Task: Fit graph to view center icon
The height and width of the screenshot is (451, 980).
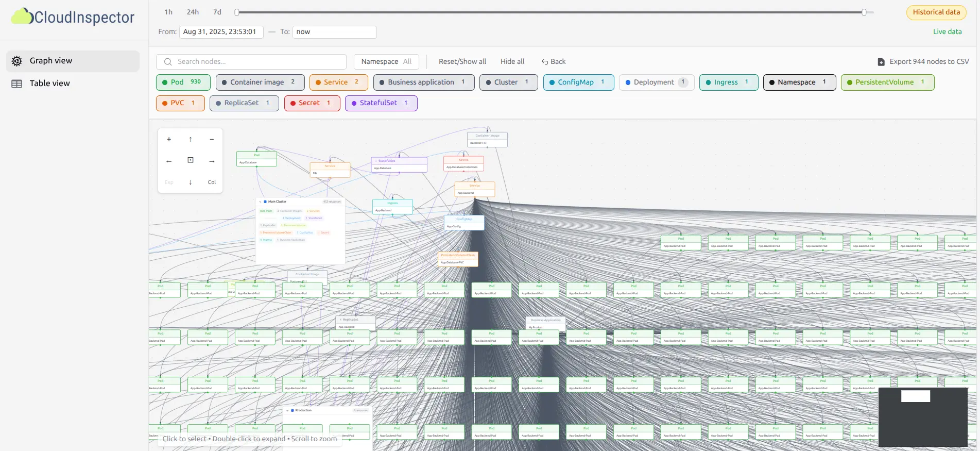Action: coord(191,160)
